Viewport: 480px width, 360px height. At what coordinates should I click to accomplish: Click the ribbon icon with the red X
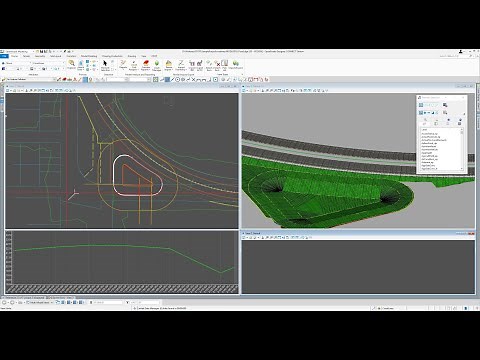pos(217,64)
